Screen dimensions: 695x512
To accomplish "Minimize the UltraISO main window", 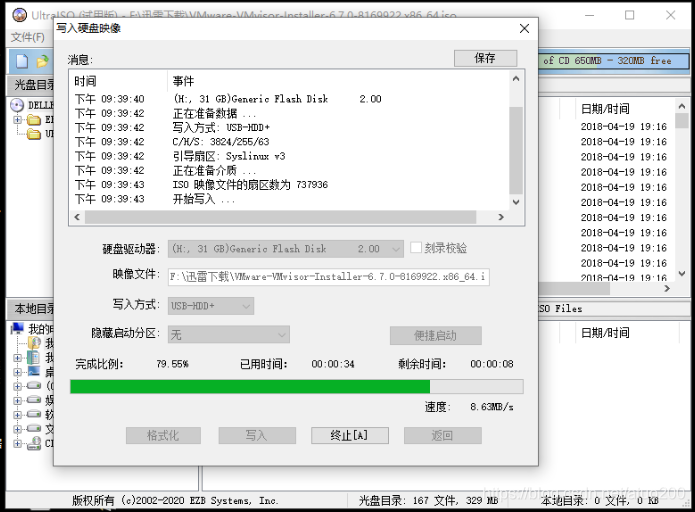I will (590, 15).
